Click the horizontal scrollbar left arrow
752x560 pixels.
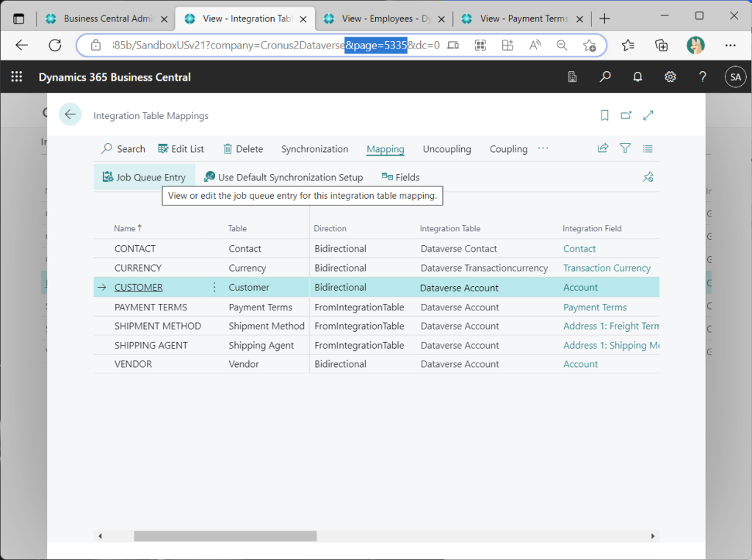[100, 536]
